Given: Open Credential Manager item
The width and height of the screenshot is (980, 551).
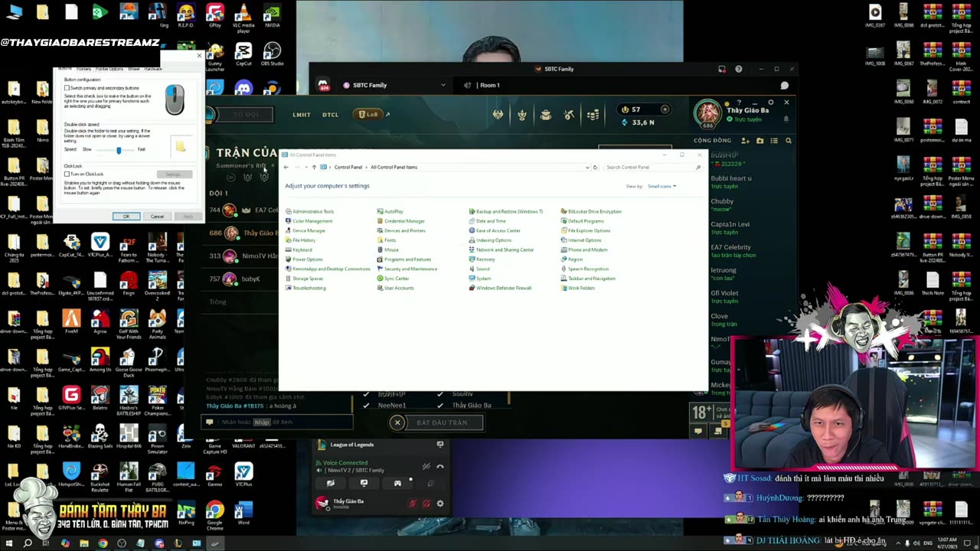Looking at the screenshot, I should point(400,221).
